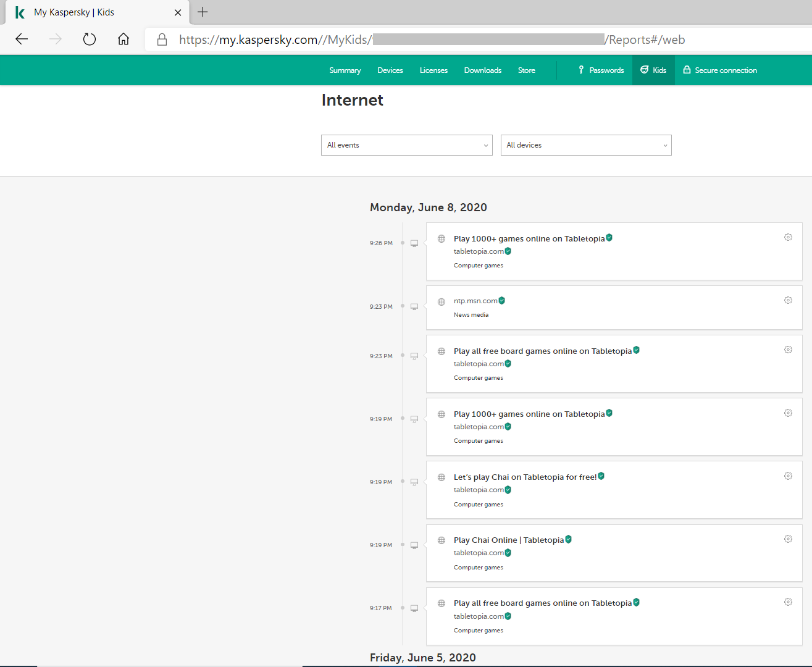
Task: Go to the Downloads section
Action: [x=483, y=70]
